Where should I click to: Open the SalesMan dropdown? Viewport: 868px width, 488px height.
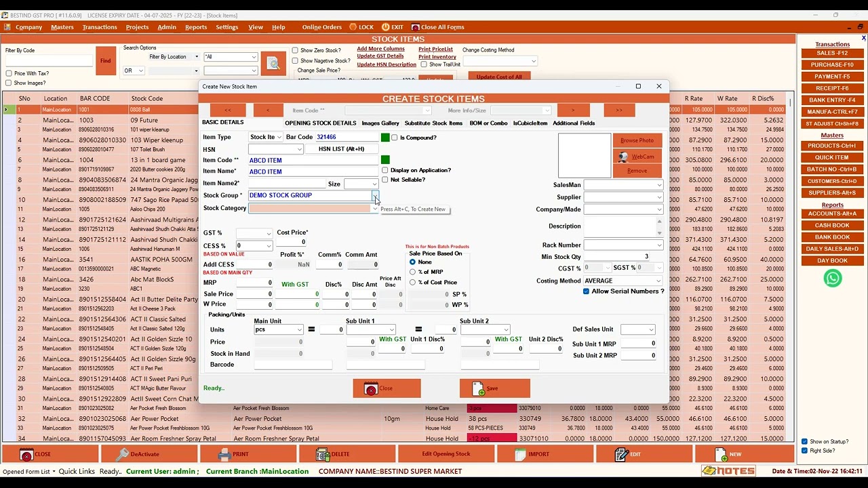click(658, 185)
